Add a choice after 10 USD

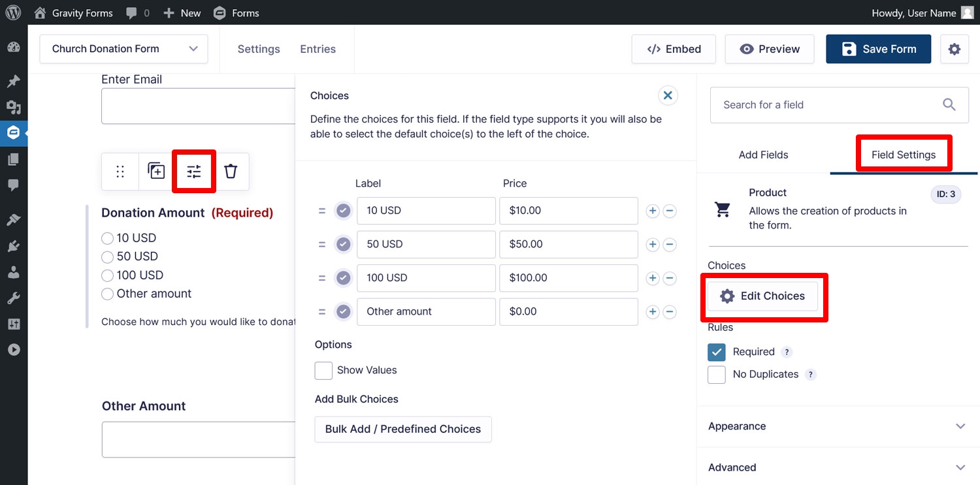point(652,211)
